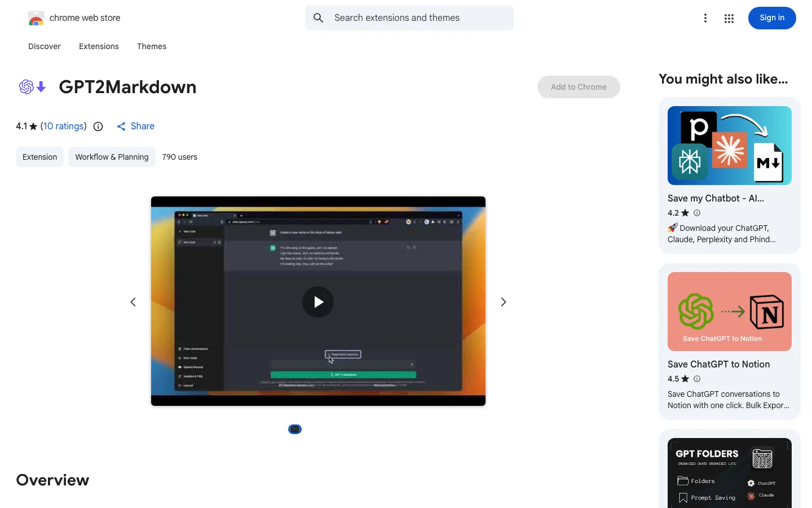Play the GPT2Markdown preview video
The height and width of the screenshot is (508, 812).
point(318,302)
